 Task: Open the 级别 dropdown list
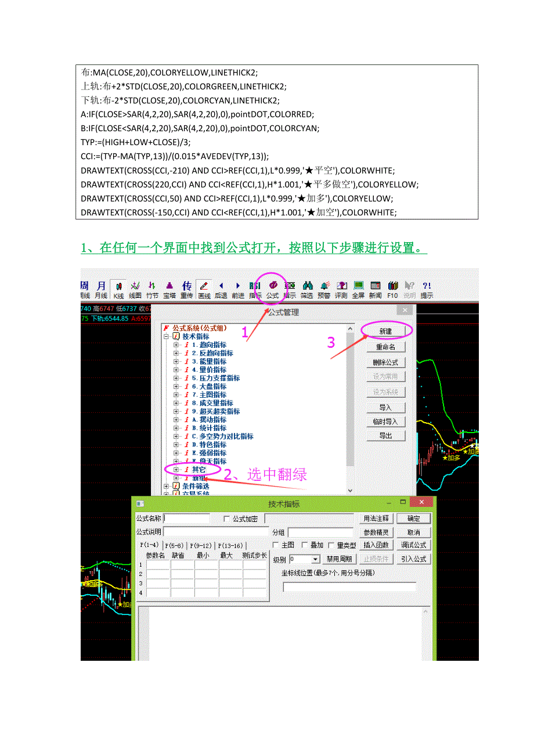[315, 559]
